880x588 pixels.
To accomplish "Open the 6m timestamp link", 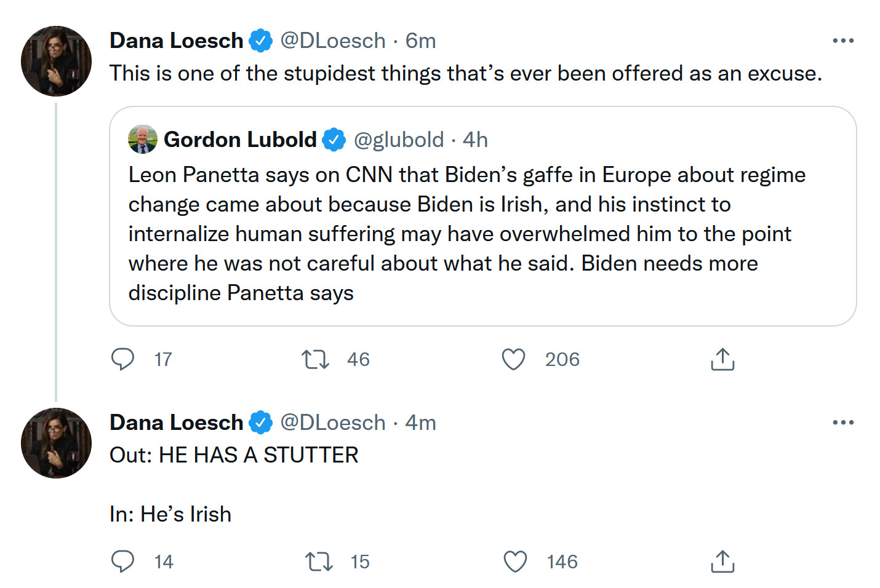I will (x=420, y=41).
